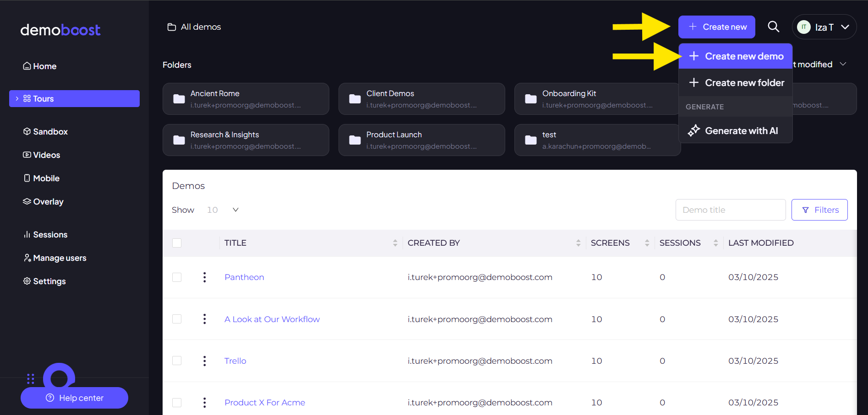Image resolution: width=868 pixels, height=415 pixels.
Task: Click the All demos folder breadcrumb
Action: pos(194,27)
